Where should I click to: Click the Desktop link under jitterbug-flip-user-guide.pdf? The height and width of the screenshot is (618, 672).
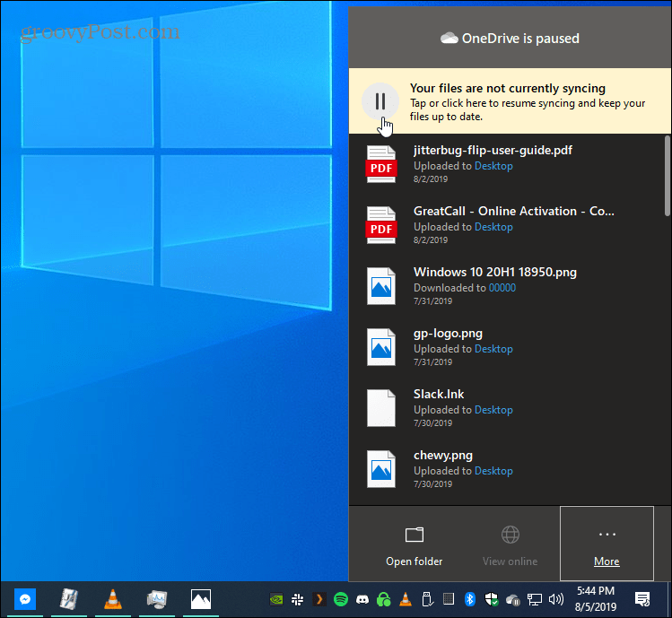[x=493, y=166]
